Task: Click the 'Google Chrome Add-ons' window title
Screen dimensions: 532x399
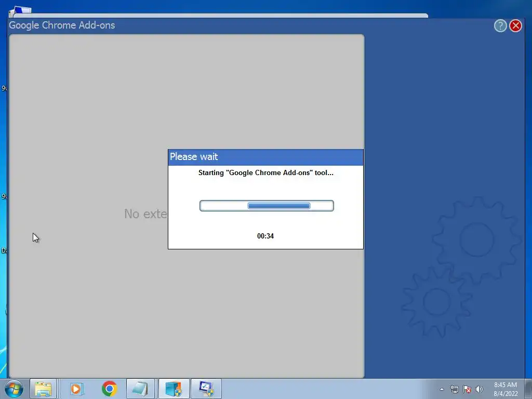Action: coord(62,25)
